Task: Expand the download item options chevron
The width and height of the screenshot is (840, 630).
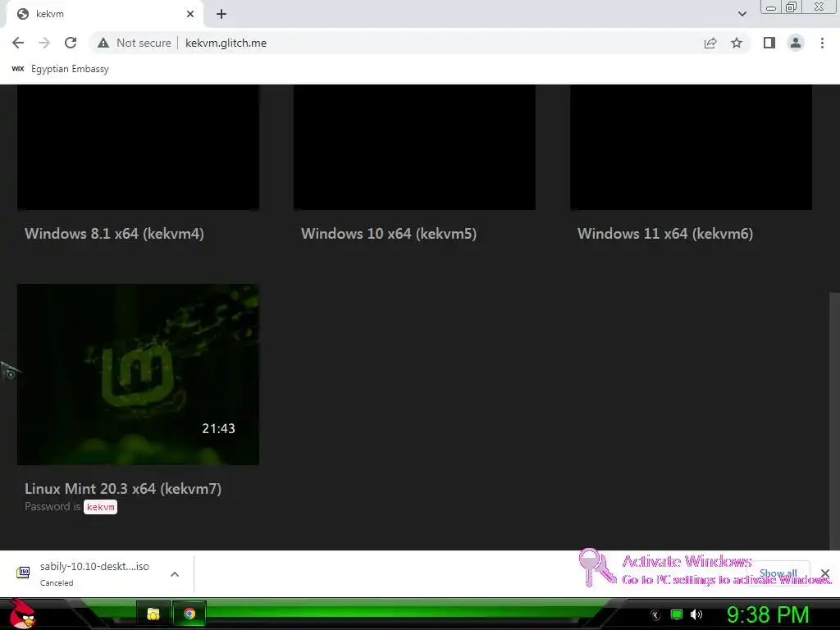Action: tap(175, 574)
